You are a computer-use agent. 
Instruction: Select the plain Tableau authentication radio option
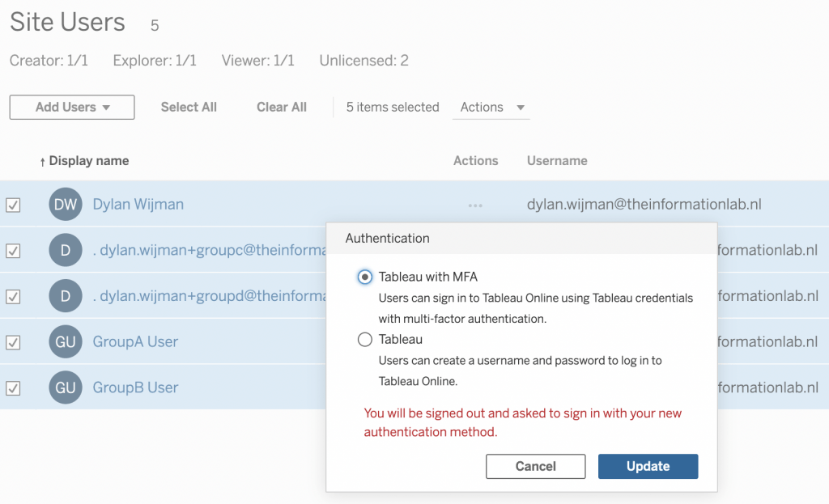(x=365, y=340)
